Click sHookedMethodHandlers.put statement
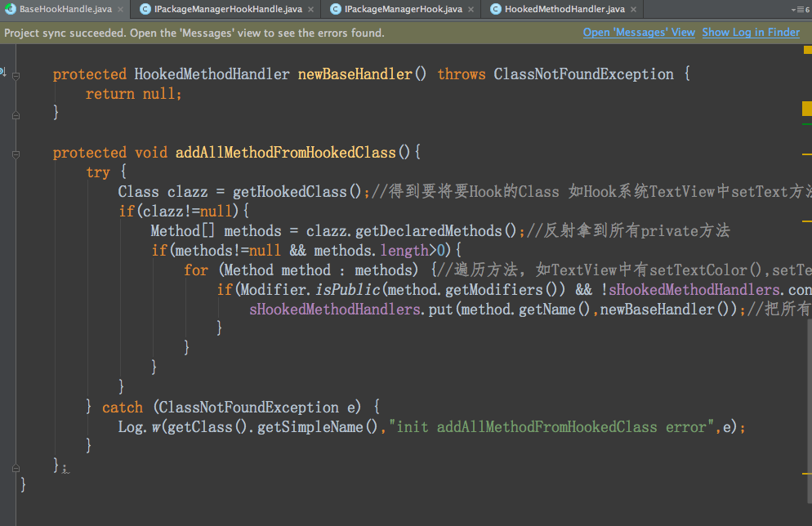Viewport: 812px width, 526px height. point(497,309)
